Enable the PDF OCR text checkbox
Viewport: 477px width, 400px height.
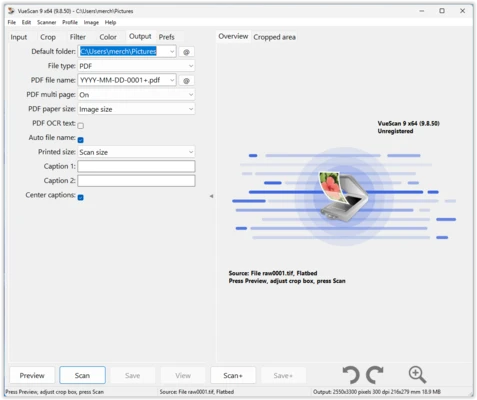tap(81, 126)
